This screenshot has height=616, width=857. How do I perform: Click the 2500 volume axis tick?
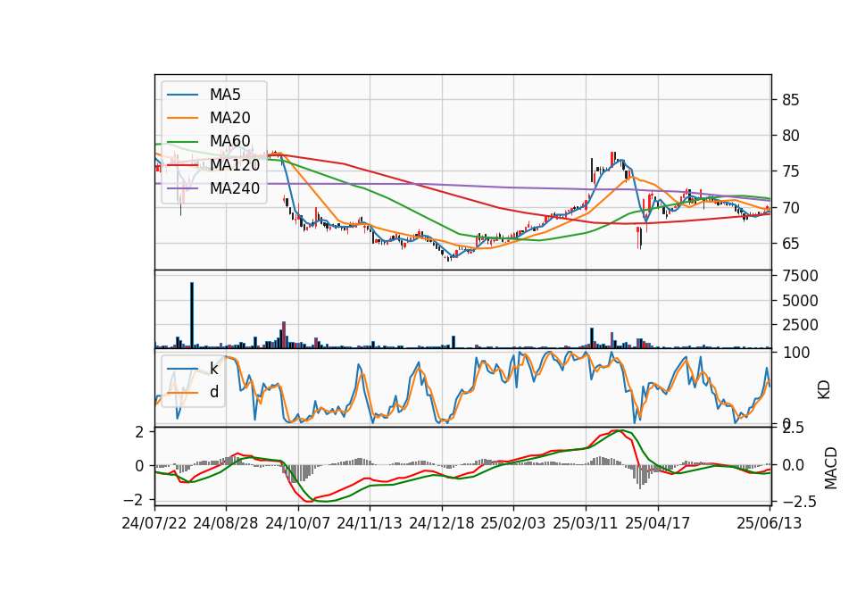pyautogui.click(x=800, y=325)
